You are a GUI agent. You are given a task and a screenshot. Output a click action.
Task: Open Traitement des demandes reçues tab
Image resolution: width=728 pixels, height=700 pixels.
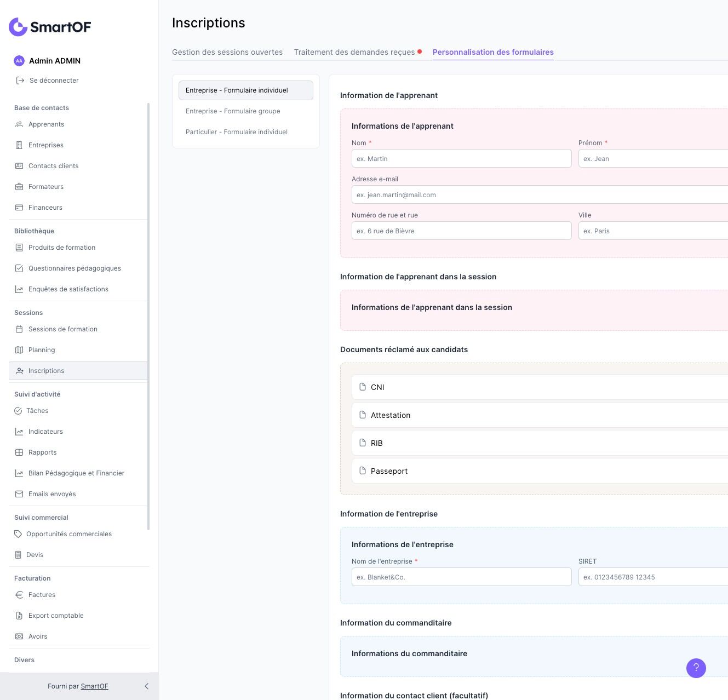pyautogui.click(x=354, y=52)
